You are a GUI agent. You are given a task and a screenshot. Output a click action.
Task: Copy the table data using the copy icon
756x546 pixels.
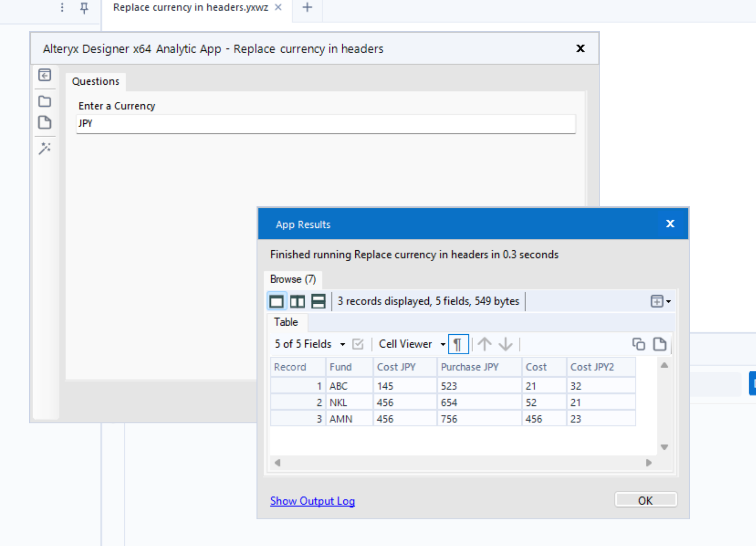coord(638,344)
